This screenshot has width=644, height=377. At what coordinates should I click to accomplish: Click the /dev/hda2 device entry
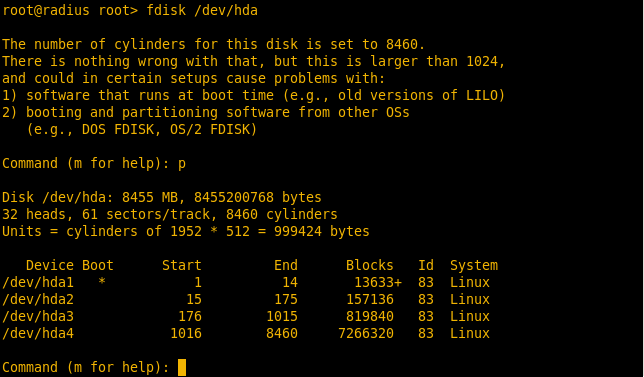pyautogui.click(x=38, y=299)
